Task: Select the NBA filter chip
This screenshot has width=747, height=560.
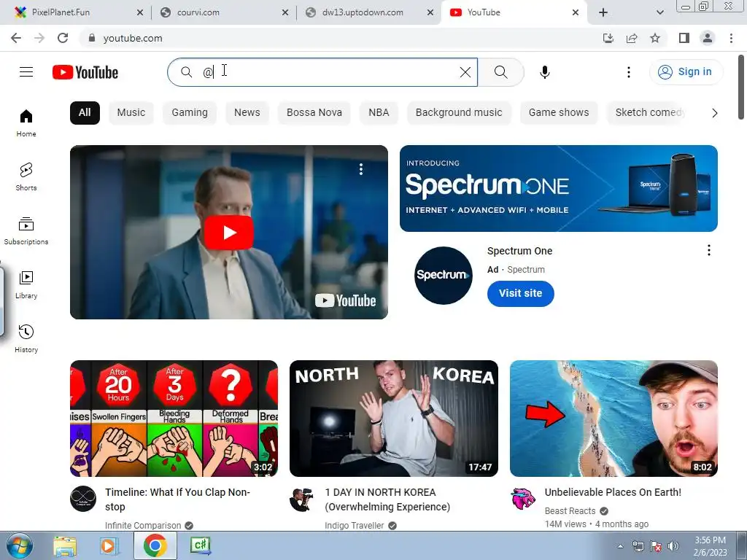Action: (379, 113)
